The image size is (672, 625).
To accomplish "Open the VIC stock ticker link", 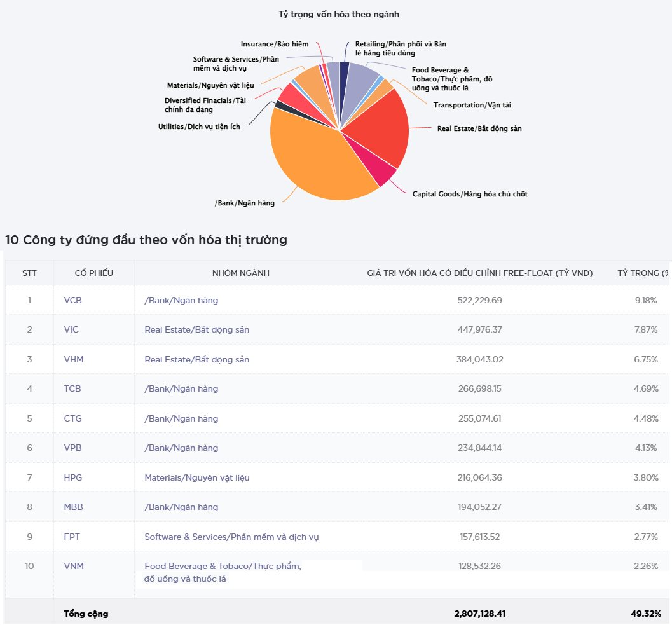I will click(71, 329).
